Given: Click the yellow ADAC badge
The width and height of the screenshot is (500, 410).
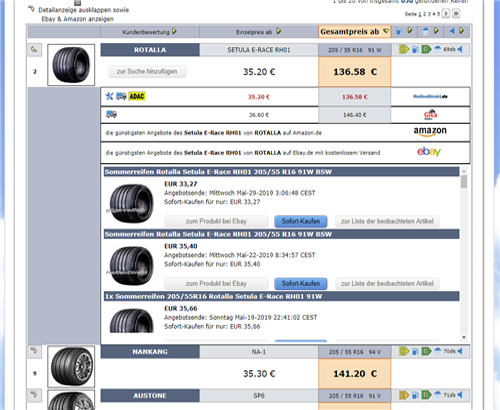Looking at the screenshot, I should pyautogui.click(x=137, y=96).
